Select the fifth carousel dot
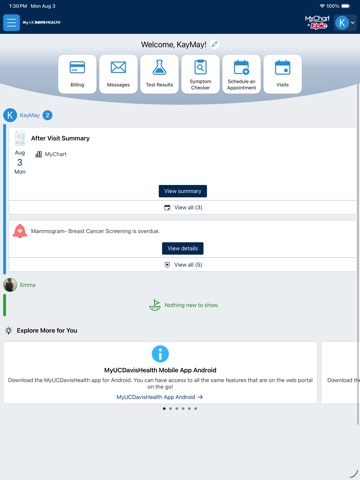The height and width of the screenshot is (480, 360). (189, 408)
